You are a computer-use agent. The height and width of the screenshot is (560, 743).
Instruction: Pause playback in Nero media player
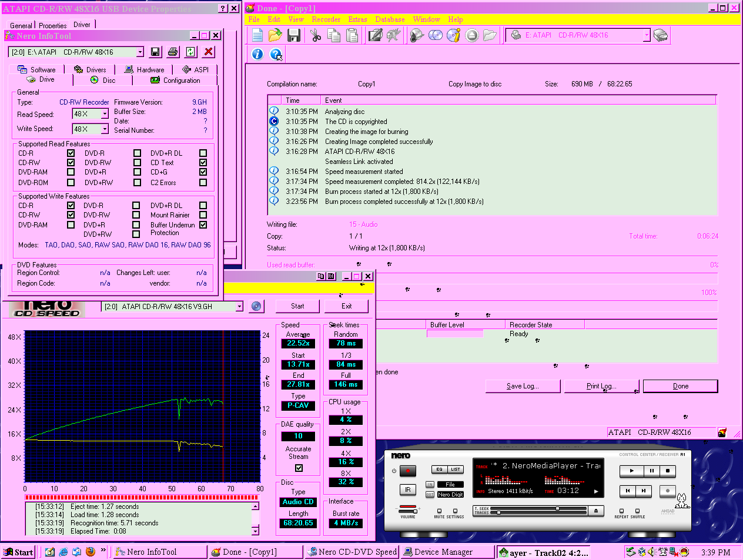(652, 471)
